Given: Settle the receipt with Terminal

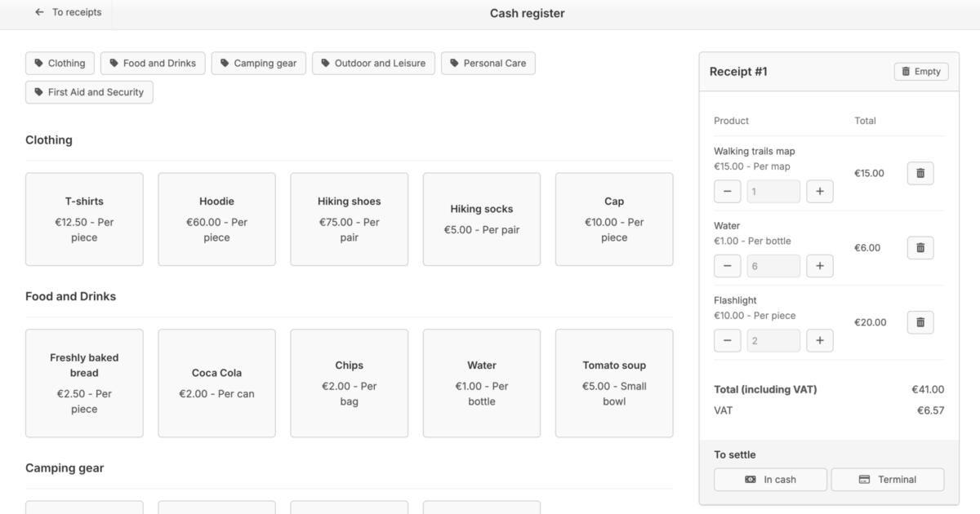Looking at the screenshot, I should click(888, 480).
